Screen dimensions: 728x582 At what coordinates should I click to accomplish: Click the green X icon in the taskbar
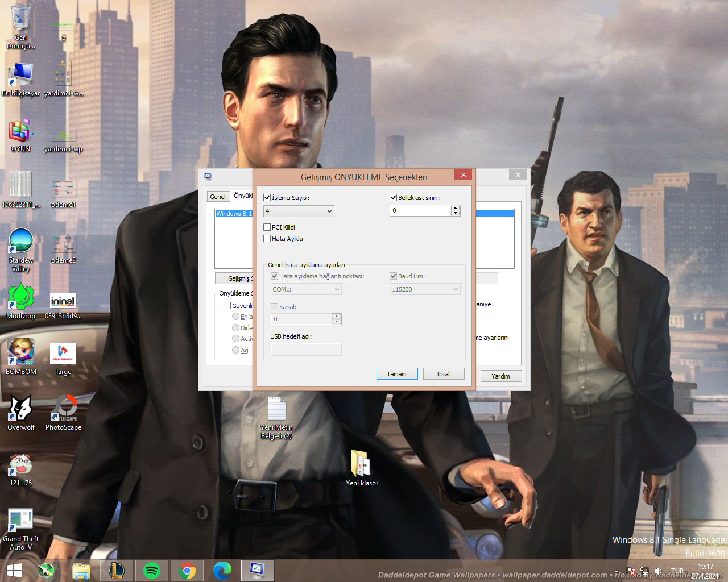tap(46, 571)
